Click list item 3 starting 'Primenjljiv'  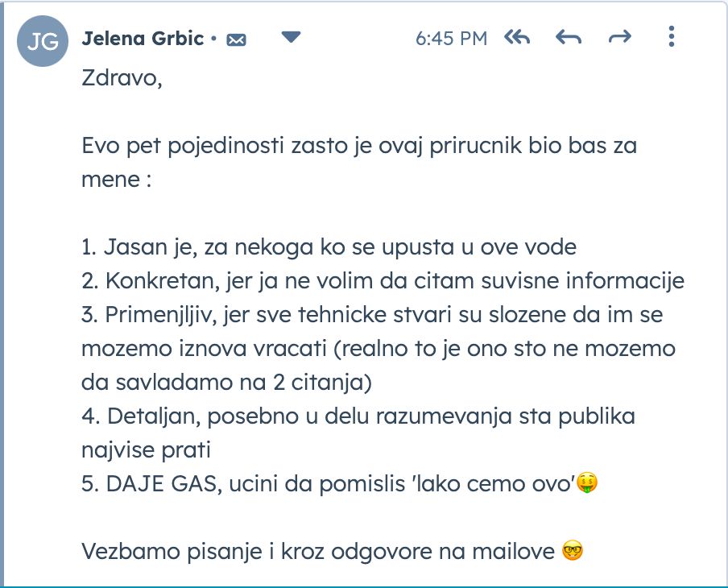click(371, 315)
